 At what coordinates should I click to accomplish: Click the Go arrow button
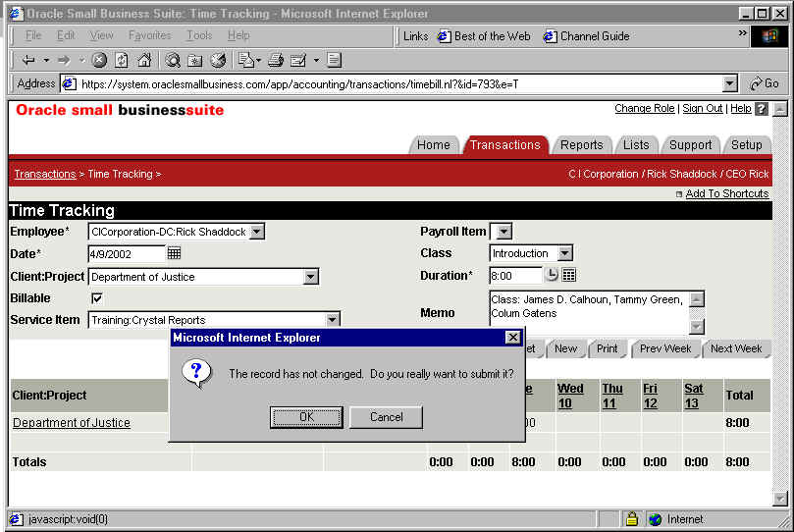pyautogui.click(x=765, y=83)
